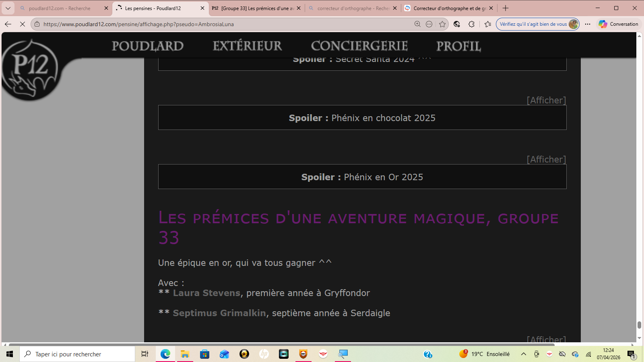Open the network Wi-Fi tray icon
Viewport: 644px width, 362px height.
pyautogui.click(x=588, y=354)
